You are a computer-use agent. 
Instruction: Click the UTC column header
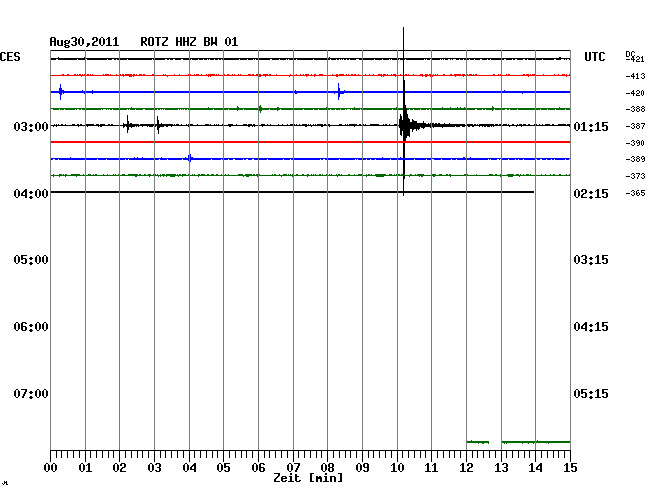pos(594,57)
